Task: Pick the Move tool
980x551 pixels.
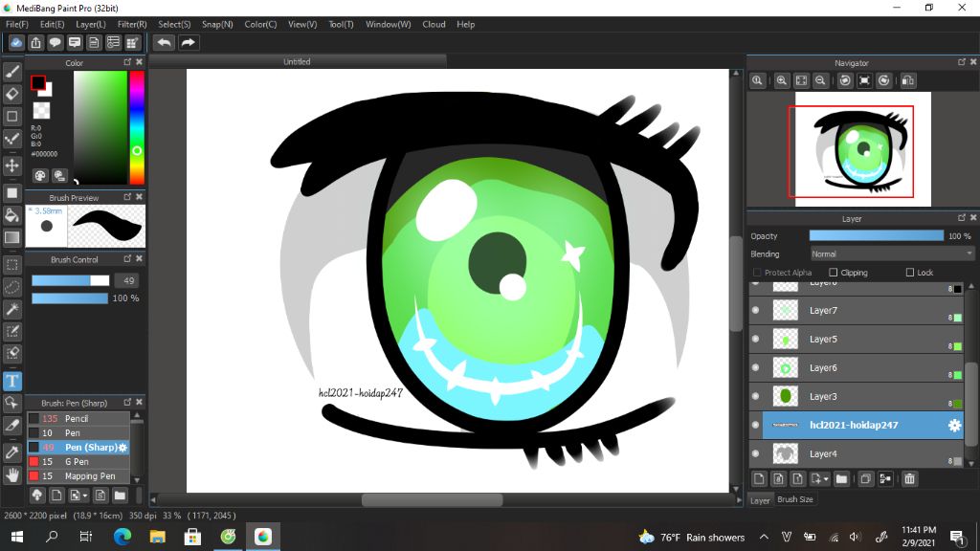Action: [x=12, y=165]
